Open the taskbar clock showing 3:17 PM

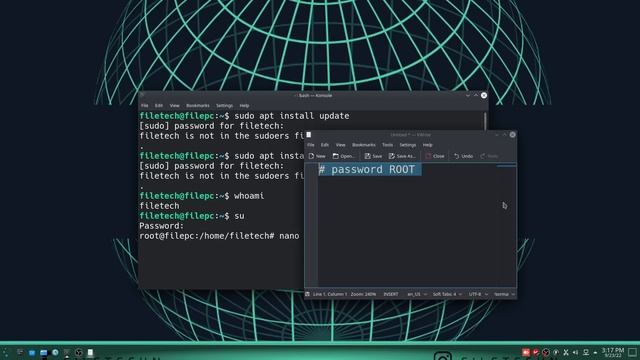coord(613,352)
